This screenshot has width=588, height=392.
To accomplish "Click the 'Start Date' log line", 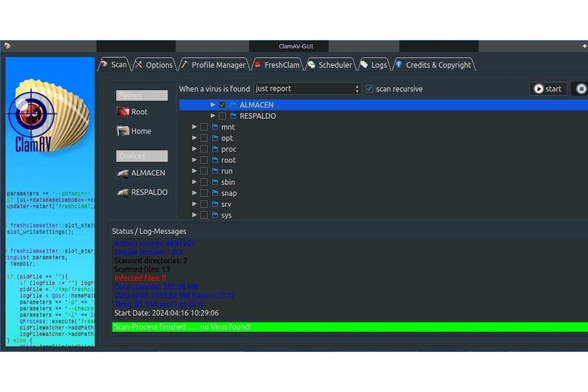I will tap(166, 313).
